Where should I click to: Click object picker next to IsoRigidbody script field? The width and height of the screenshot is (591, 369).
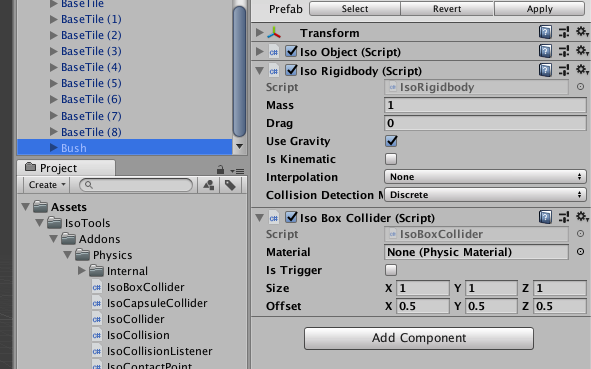click(x=580, y=87)
